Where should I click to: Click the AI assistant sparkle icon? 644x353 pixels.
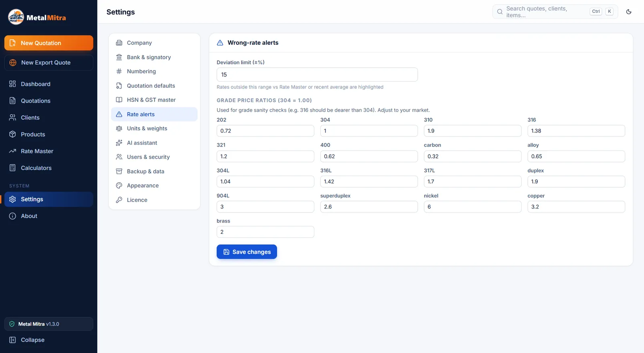[x=119, y=143]
